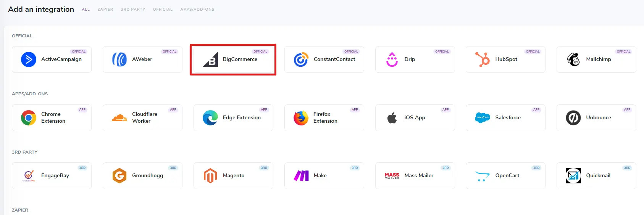644x215 pixels.
Task: Click the 'Edge Extension' name text
Action: click(x=242, y=118)
